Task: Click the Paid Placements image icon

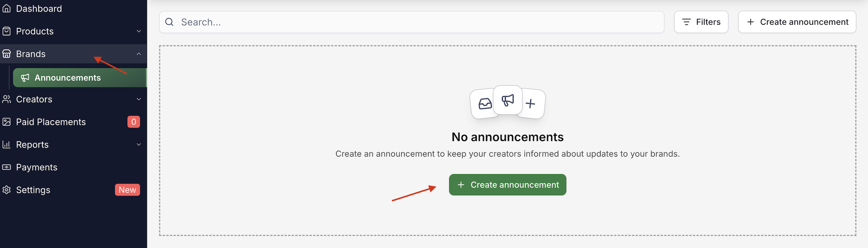Action: (6, 122)
